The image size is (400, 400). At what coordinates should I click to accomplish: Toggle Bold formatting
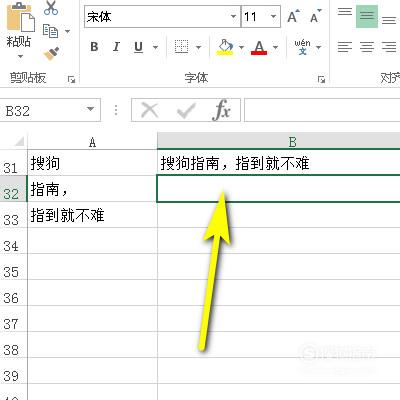94,47
